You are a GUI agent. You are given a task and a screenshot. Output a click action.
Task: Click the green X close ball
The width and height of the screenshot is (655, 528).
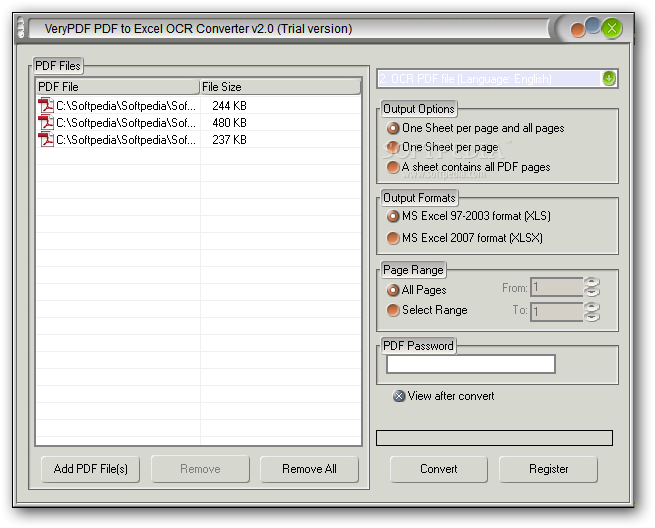tap(612, 28)
